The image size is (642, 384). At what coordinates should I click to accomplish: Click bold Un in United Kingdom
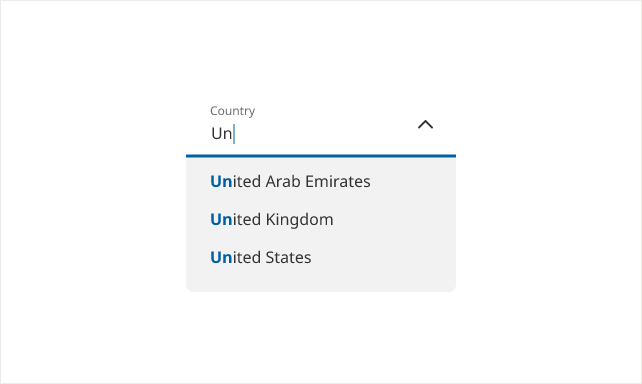(221, 219)
